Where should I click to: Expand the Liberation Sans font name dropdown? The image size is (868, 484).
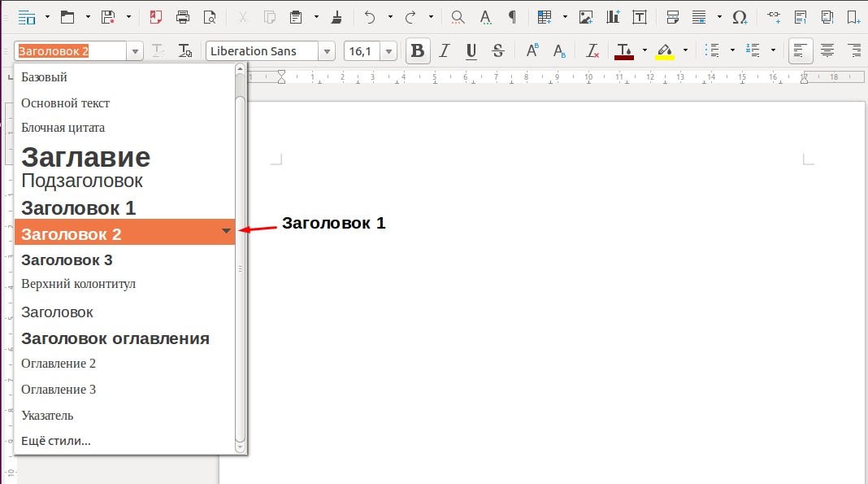tap(328, 51)
